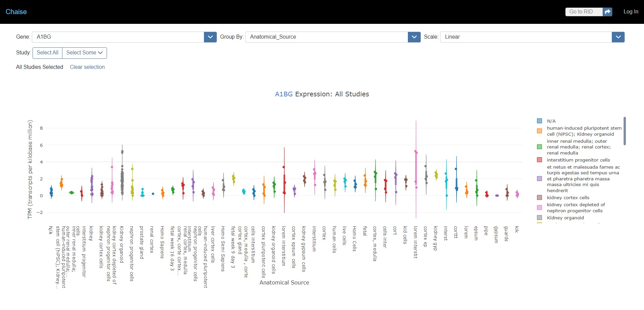Screen dimensions: 644x310
Task: Click the pink kidney cortex depleted swatch
Action: 539,207
